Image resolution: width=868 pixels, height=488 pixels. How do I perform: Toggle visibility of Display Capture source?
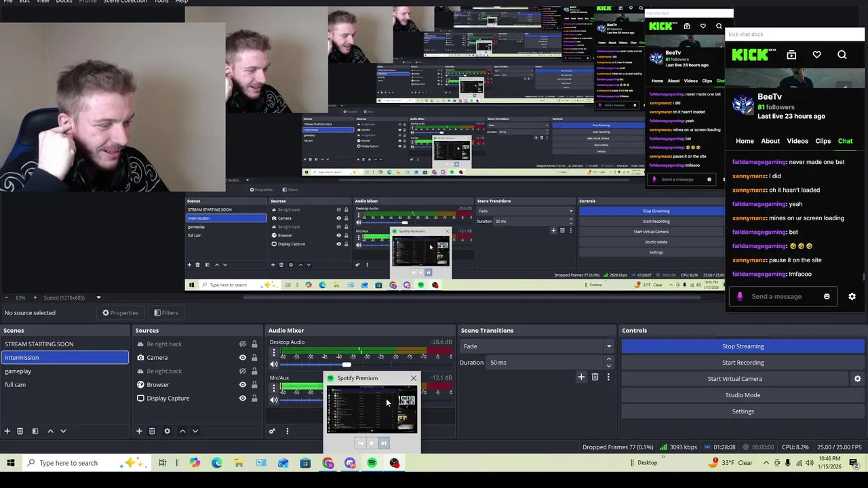click(x=242, y=398)
